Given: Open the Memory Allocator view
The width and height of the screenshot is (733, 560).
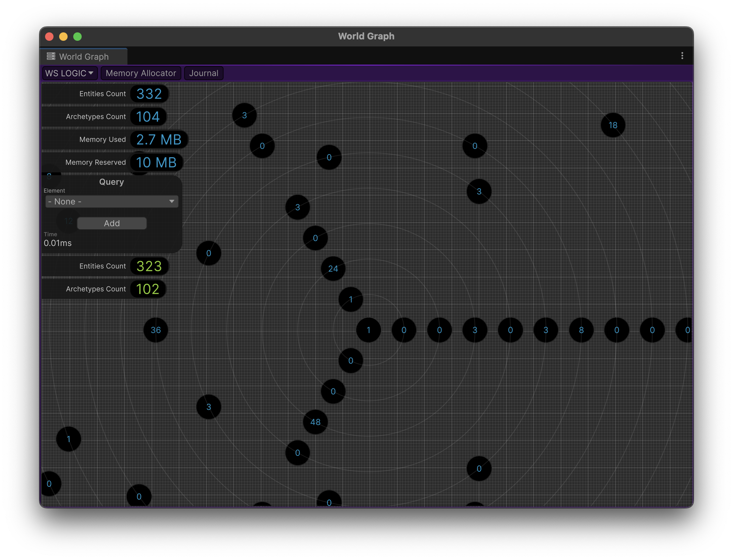Looking at the screenshot, I should (141, 73).
